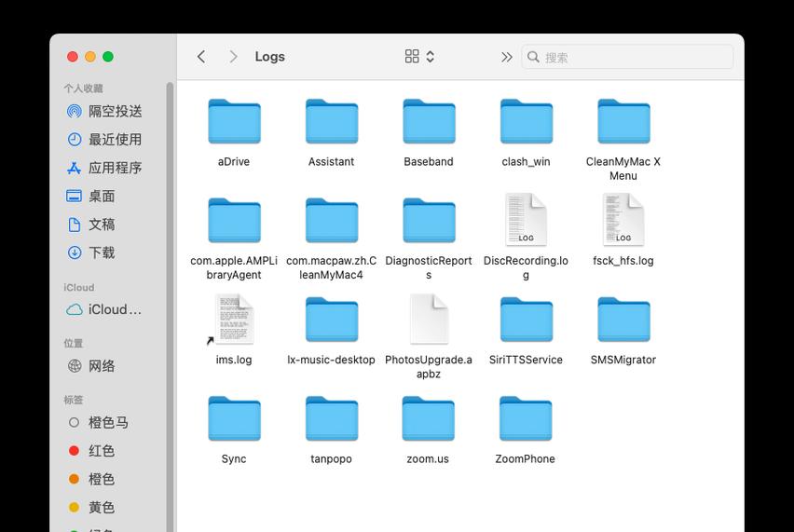The image size is (794, 532).
Task: Open Recents (最近使用) in sidebar
Action: coord(104,139)
